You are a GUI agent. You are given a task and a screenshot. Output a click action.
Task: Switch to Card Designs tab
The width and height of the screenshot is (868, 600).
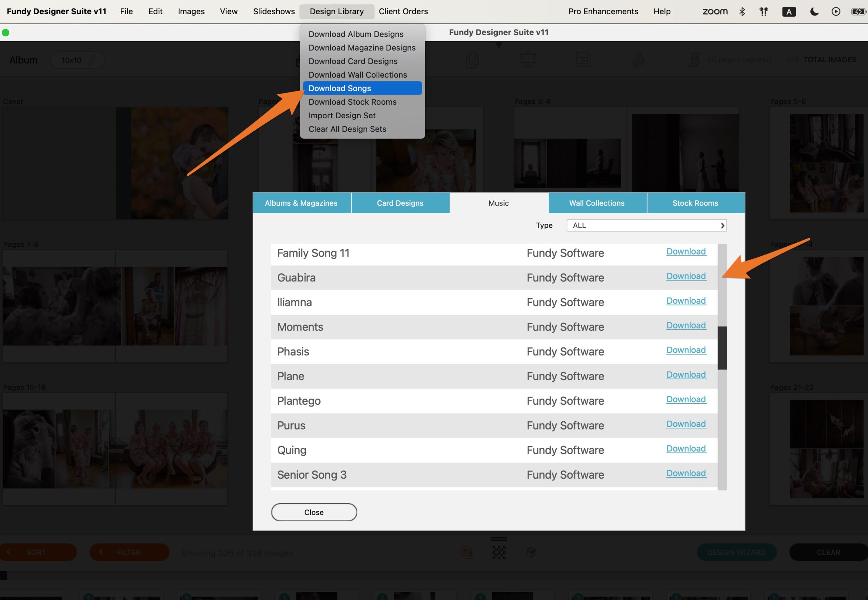[400, 203]
